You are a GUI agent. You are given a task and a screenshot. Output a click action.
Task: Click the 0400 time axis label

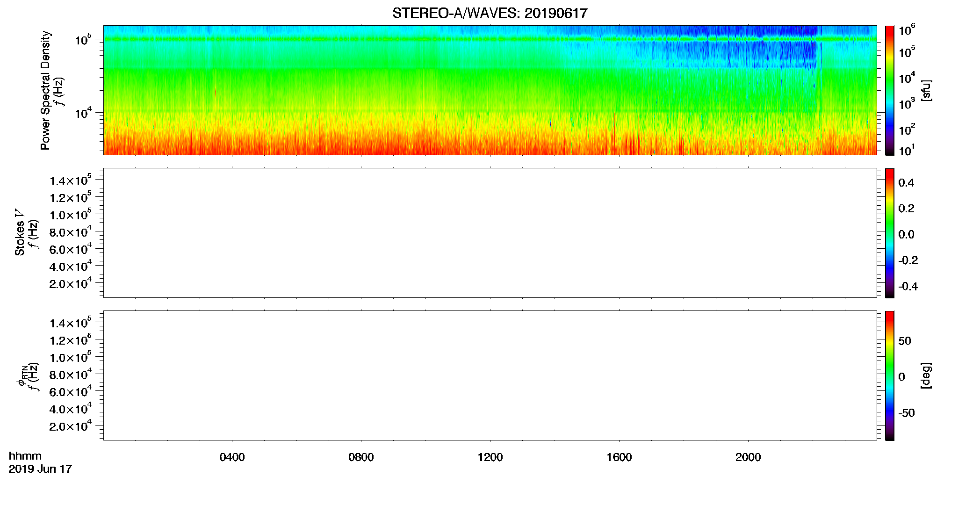(232, 457)
